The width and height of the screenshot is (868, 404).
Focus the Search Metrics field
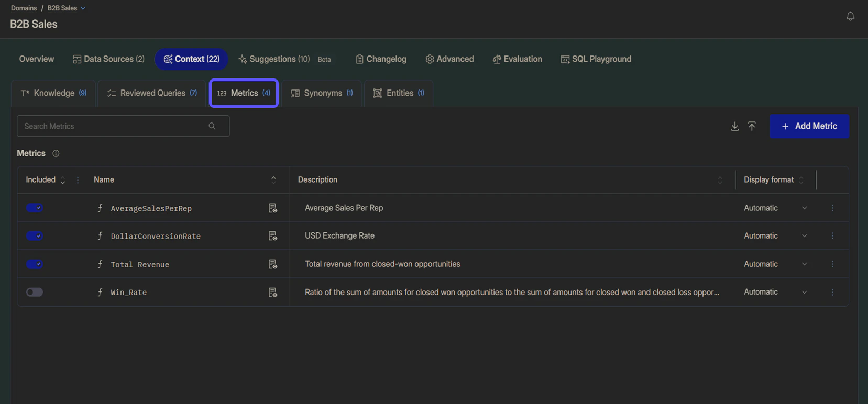coord(123,126)
